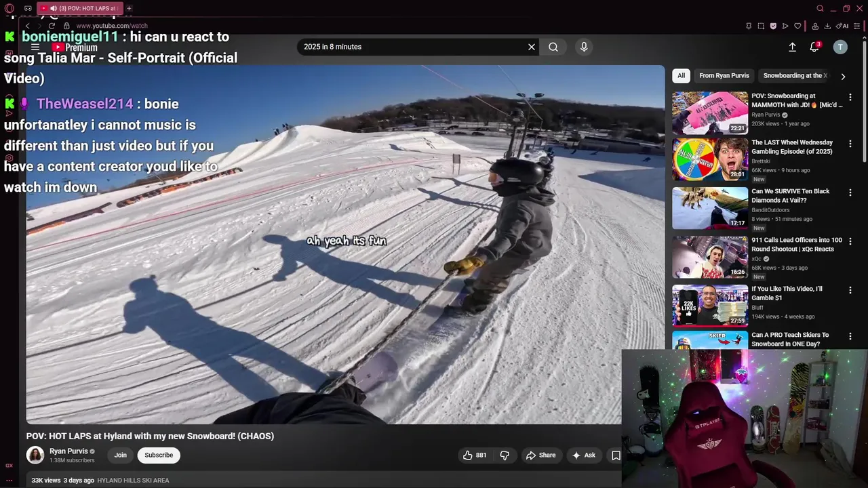
Task: Go back with the browser back arrow
Action: (28, 26)
